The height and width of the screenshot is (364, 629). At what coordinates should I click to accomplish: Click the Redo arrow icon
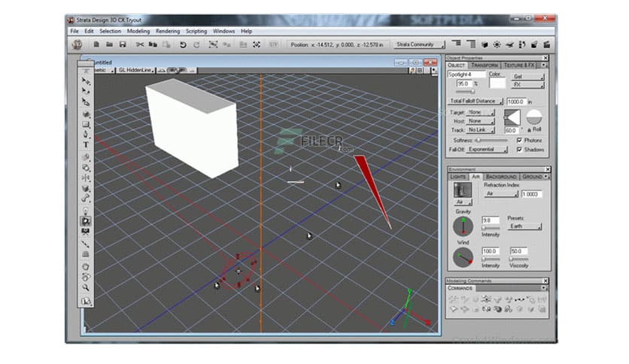196,45
